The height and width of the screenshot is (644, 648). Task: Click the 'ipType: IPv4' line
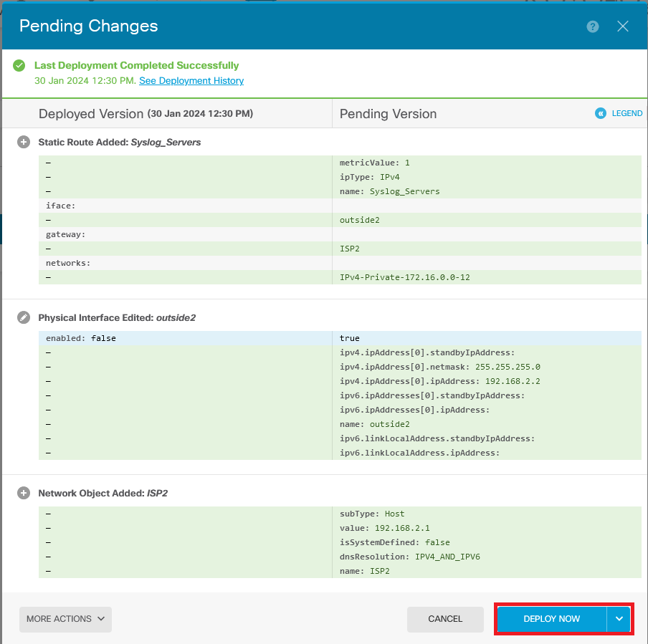click(x=369, y=177)
